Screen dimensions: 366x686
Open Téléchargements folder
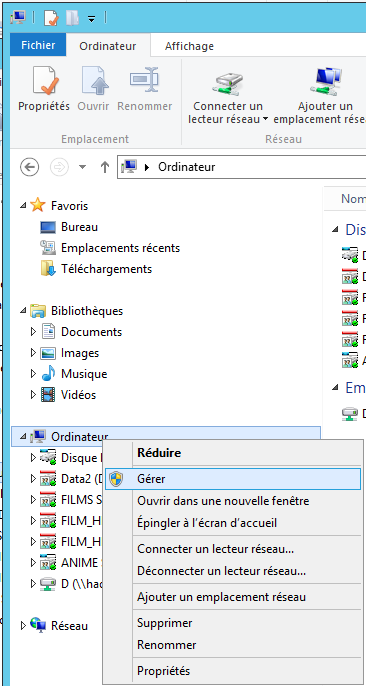[106, 269]
